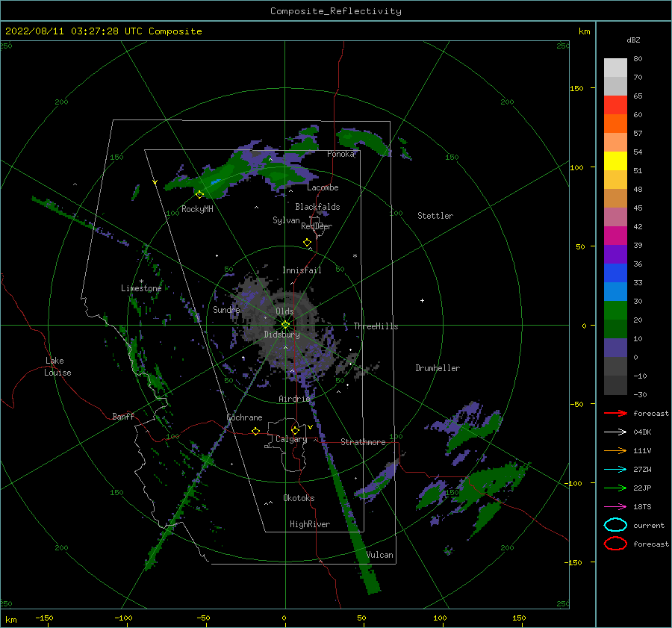Viewport: 672px width, 628px height.
Task: Click the dBZ legend heading
Action: [633, 40]
